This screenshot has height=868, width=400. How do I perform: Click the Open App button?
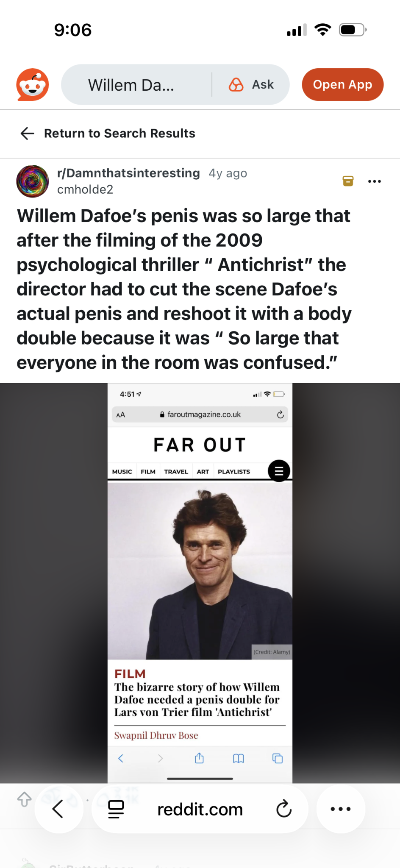342,84
